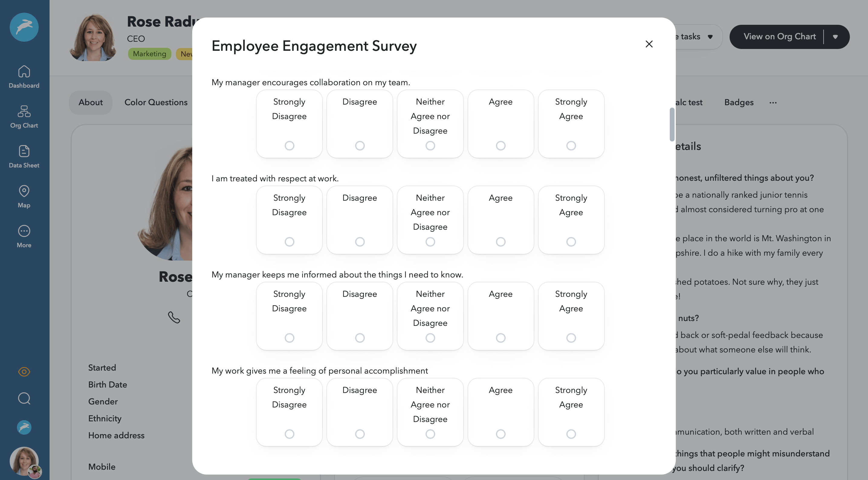Click the phone icon on Rose's profile

click(x=175, y=317)
